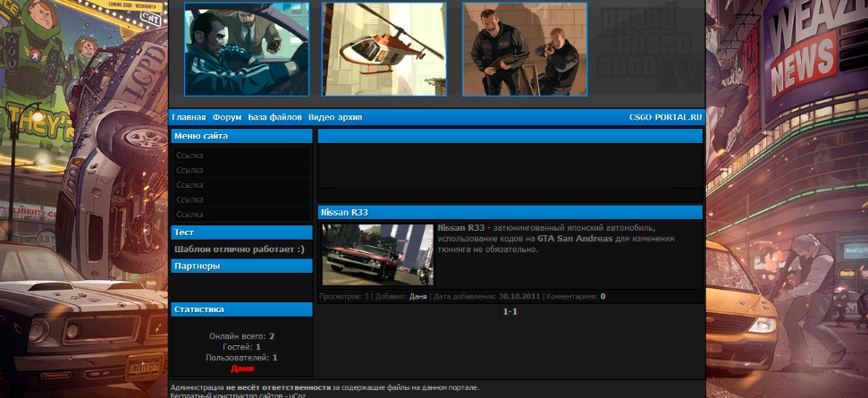Click the 'Гостей: 1' statistic
This screenshot has width=868, height=398.
(242, 347)
